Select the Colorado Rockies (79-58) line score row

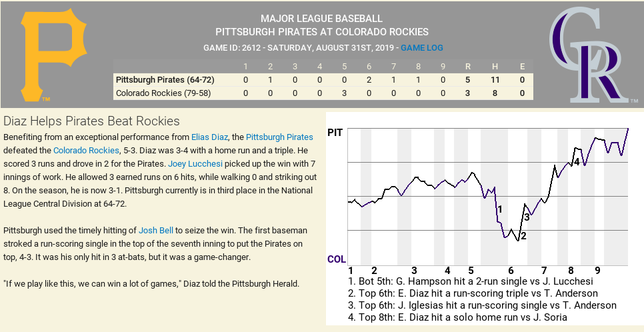tap(163, 93)
